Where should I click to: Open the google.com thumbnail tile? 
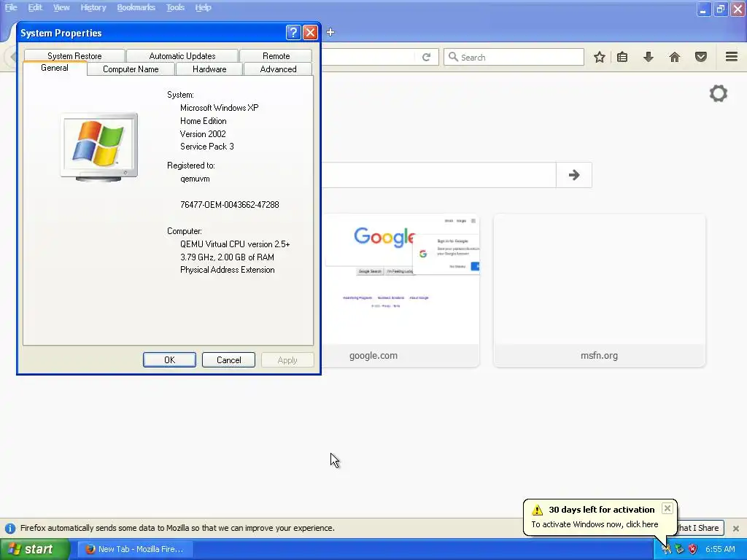tap(400, 290)
